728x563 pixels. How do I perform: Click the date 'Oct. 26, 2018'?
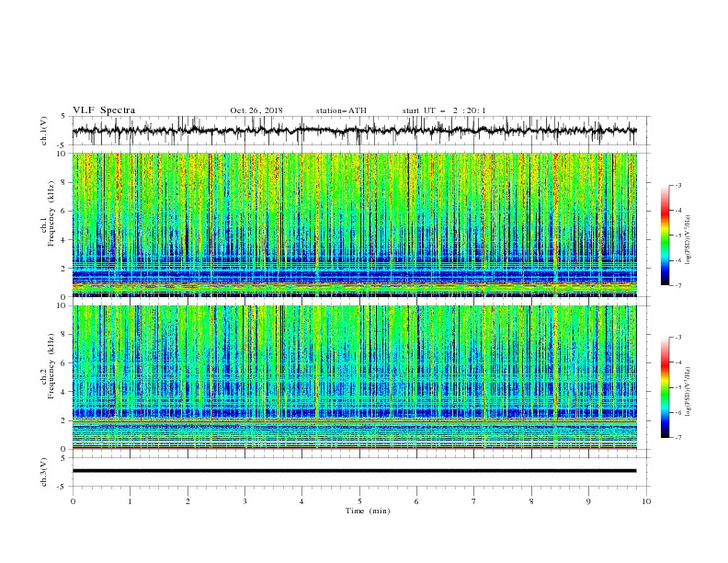(256, 110)
